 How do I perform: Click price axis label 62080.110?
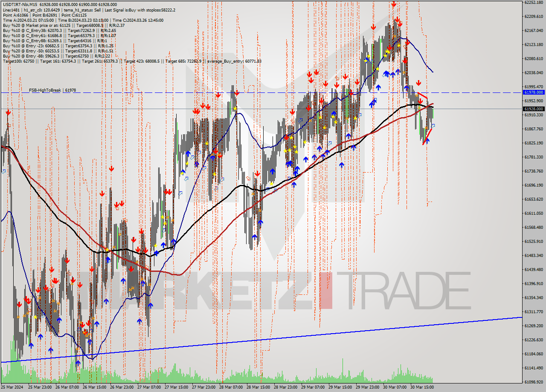(x=534, y=58)
